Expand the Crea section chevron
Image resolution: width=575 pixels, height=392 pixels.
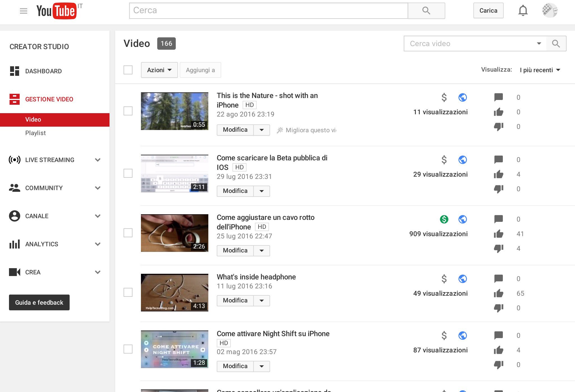tap(98, 272)
